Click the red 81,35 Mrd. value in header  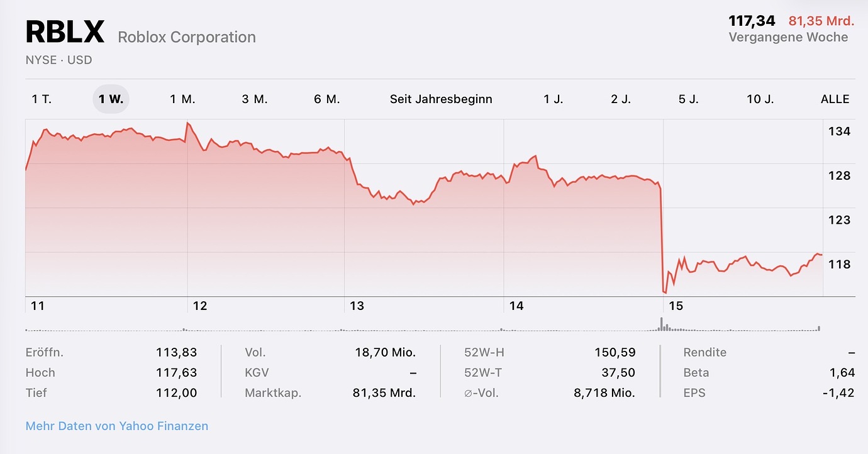(821, 21)
